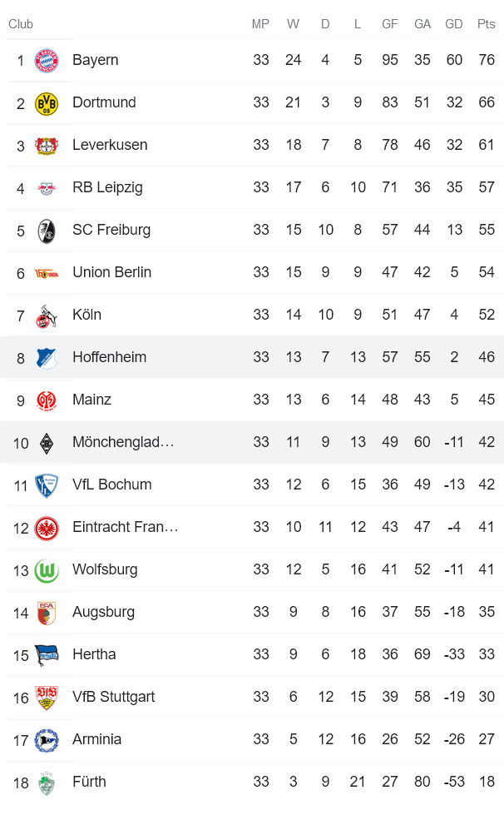Click the Wolfsburg club logo
504x815 pixels.
pos(47,569)
